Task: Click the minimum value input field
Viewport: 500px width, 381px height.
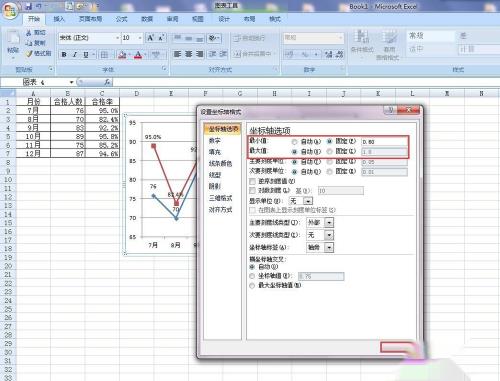Action: (x=384, y=142)
